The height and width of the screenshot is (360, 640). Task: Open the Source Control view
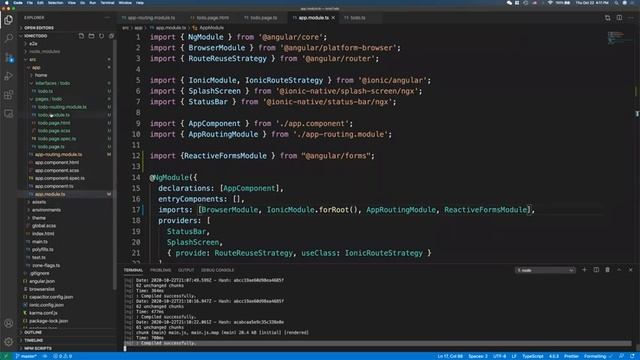(9, 58)
